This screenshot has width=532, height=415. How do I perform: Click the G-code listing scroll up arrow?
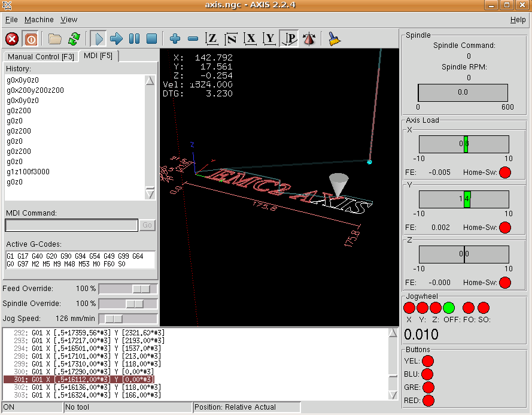click(393, 333)
